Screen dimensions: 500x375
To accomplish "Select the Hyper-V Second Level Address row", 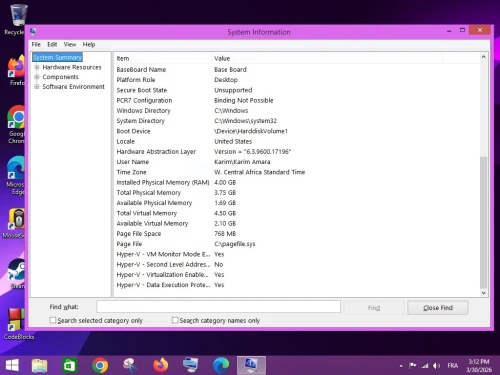I will pos(297,265).
